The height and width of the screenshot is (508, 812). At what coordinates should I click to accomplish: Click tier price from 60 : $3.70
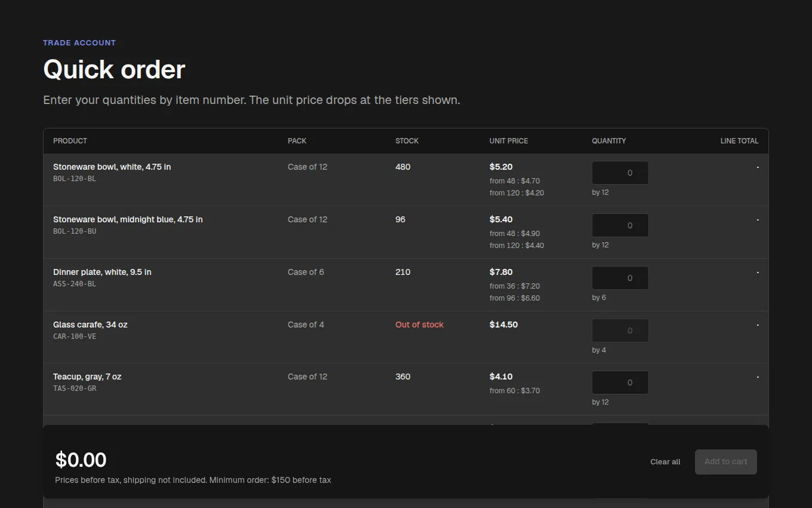(515, 391)
